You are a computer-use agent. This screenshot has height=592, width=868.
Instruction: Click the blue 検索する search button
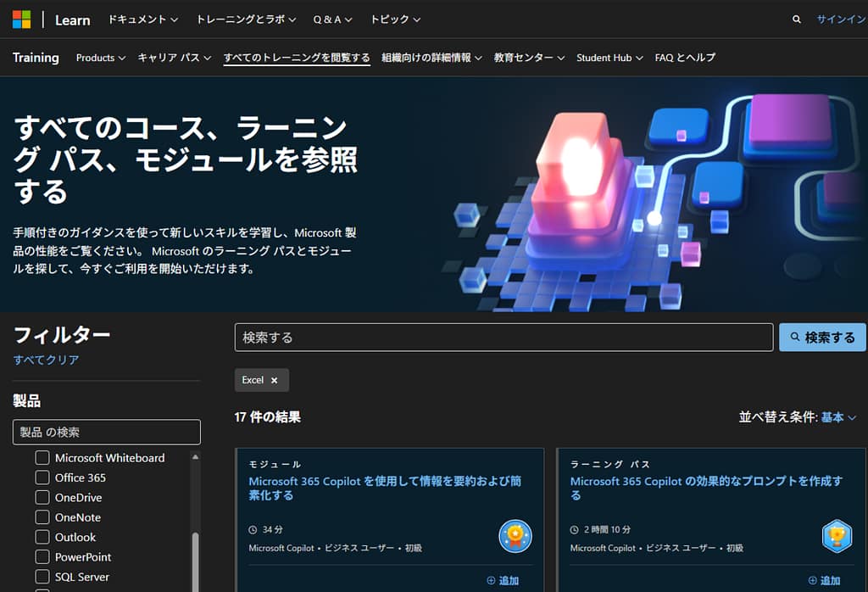click(x=822, y=338)
